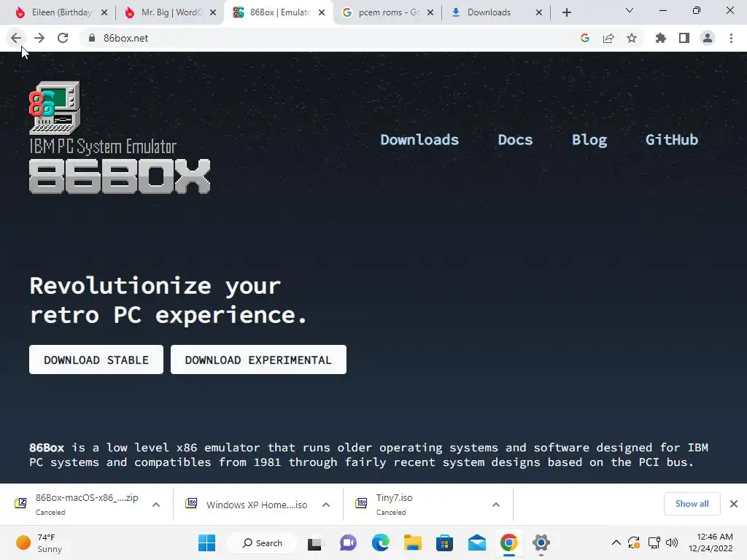Open the Docs nav link
Image resolution: width=747 pixels, height=560 pixels.
tap(515, 139)
